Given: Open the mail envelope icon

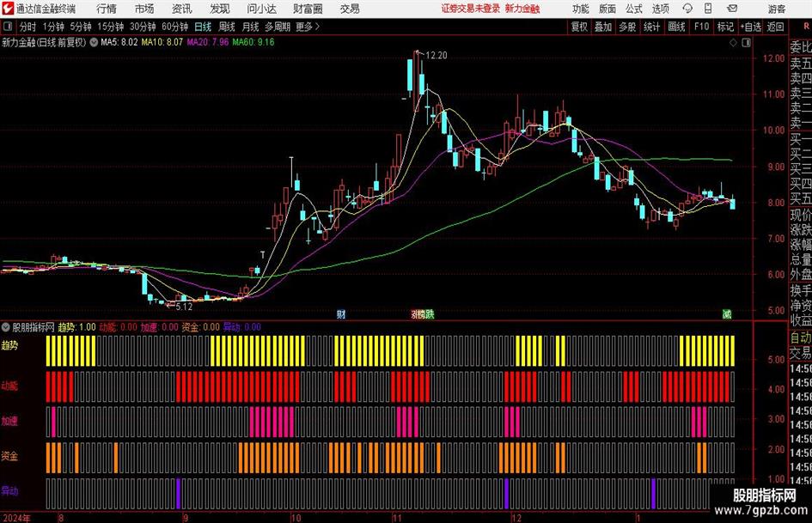Looking at the screenshot, I should 732,9.
